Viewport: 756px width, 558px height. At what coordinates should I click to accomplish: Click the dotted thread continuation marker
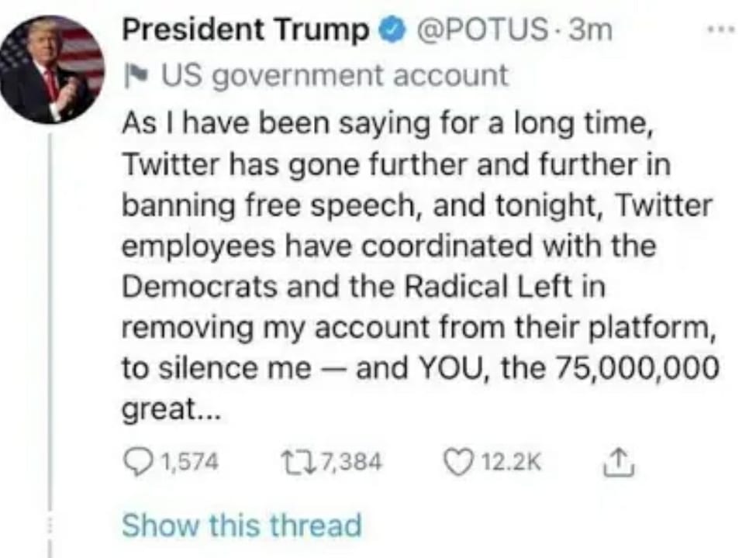tap(49, 525)
